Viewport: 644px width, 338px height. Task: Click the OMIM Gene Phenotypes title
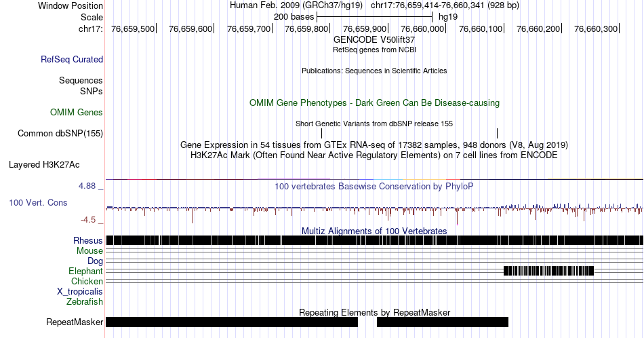point(374,102)
